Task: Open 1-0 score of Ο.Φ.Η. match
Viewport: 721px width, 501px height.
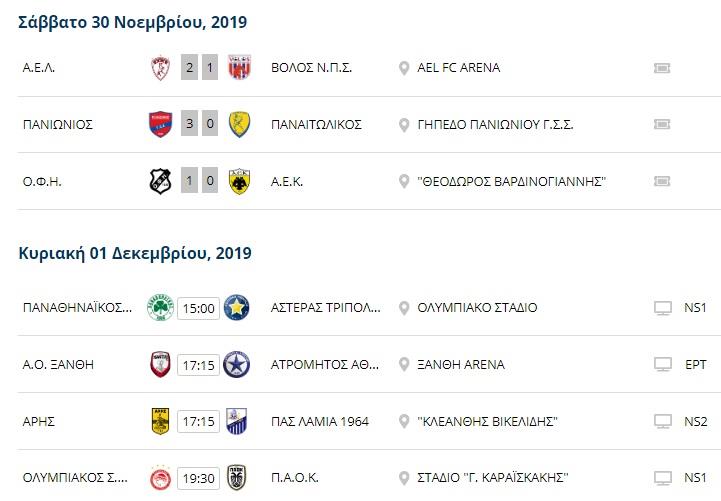Action: (x=199, y=181)
